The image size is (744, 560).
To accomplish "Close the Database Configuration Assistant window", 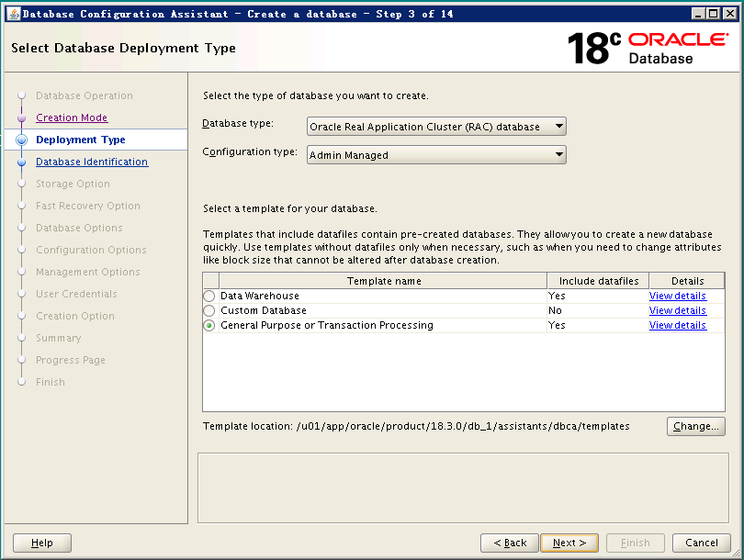I will (x=729, y=14).
